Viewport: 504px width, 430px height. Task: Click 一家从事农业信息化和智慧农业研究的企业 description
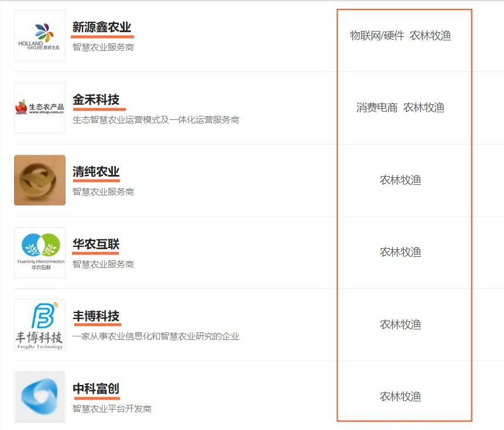[156, 336]
